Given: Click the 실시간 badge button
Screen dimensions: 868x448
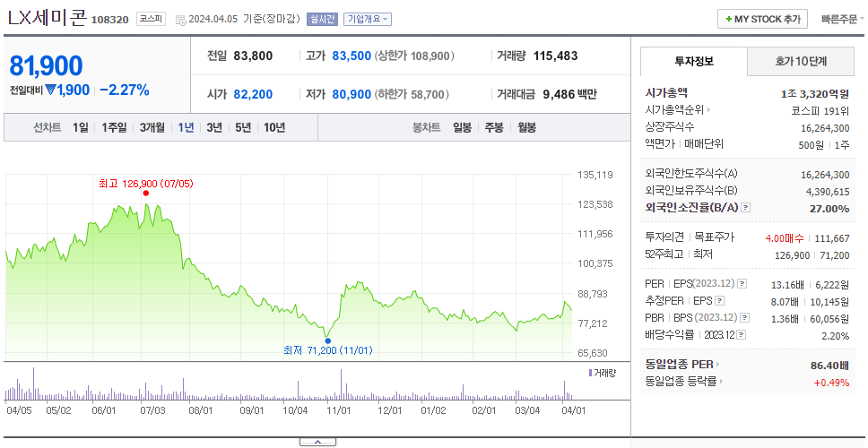Looking at the screenshot, I should 322,19.
